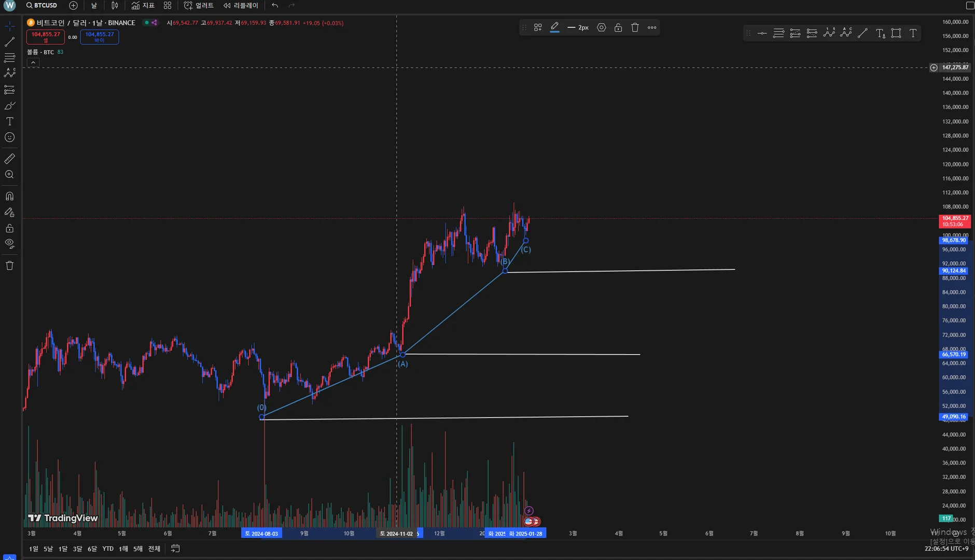
Task: Undo the last action
Action: point(275,5)
